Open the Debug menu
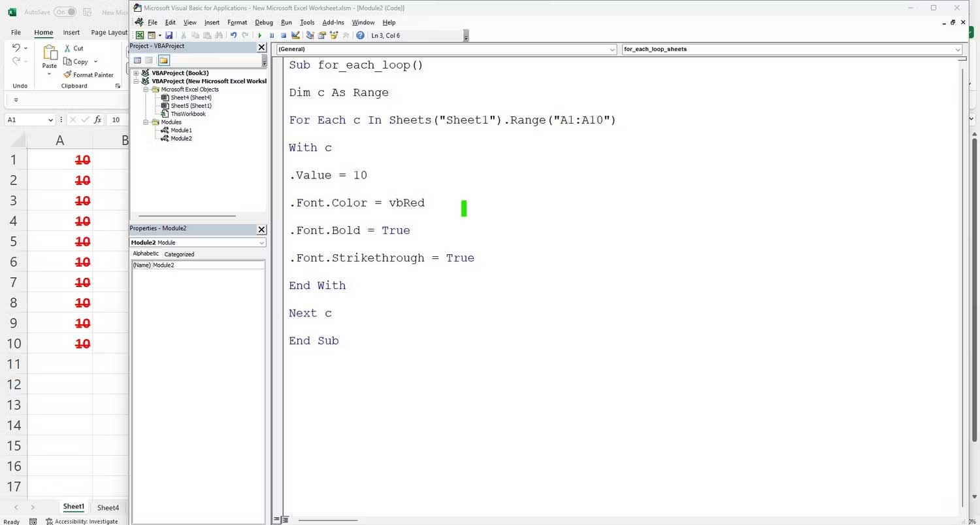 (x=263, y=22)
